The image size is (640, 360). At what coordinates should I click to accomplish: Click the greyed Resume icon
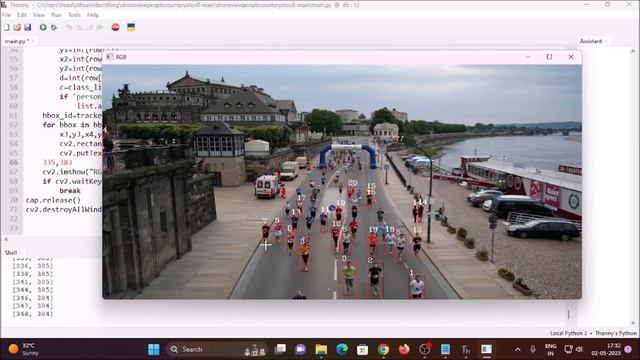point(100,27)
